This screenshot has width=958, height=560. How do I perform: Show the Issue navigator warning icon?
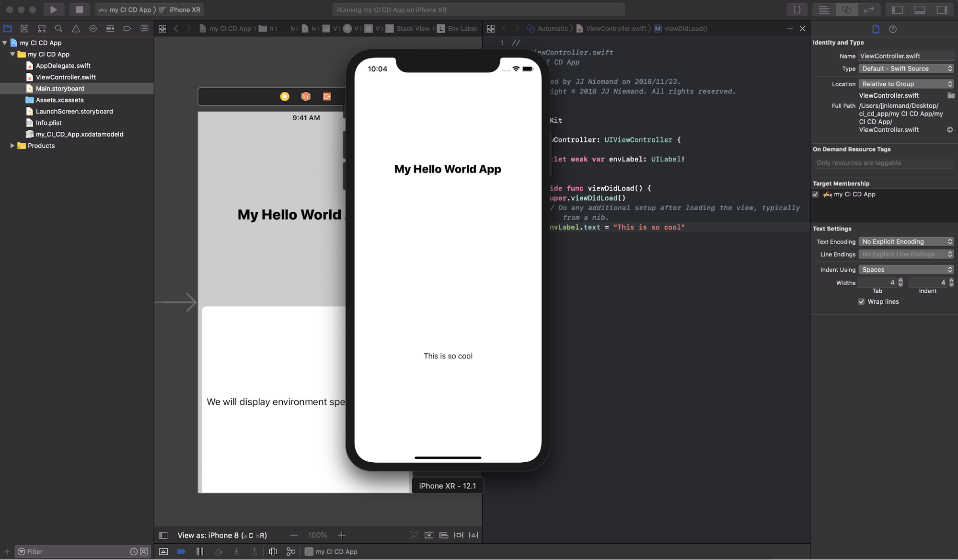click(x=76, y=29)
